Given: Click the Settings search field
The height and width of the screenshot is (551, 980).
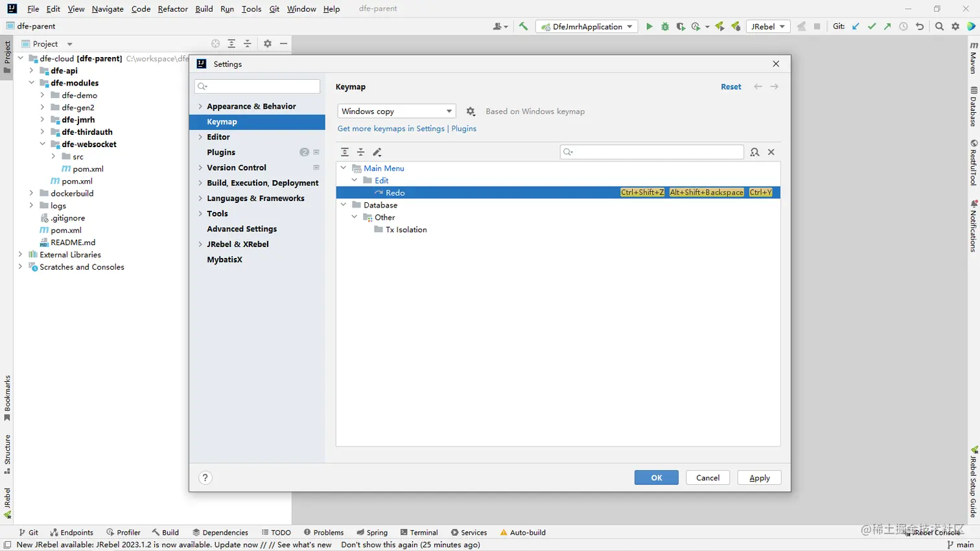Looking at the screenshot, I should pyautogui.click(x=257, y=86).
